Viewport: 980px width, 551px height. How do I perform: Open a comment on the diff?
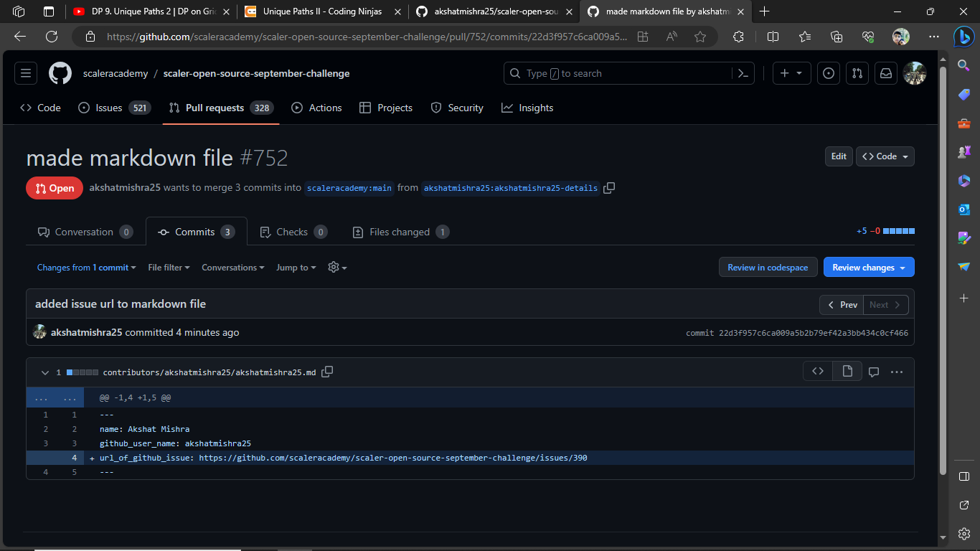click(873, 371)
